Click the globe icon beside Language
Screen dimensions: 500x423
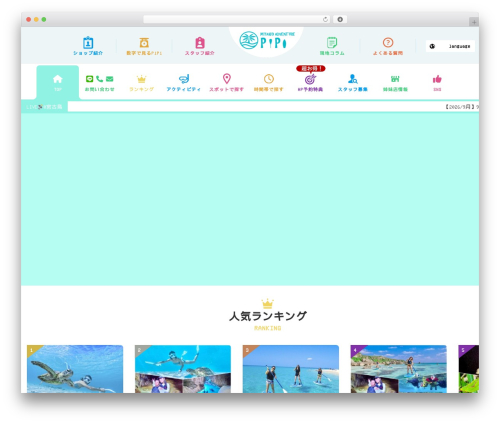[432, 46]
